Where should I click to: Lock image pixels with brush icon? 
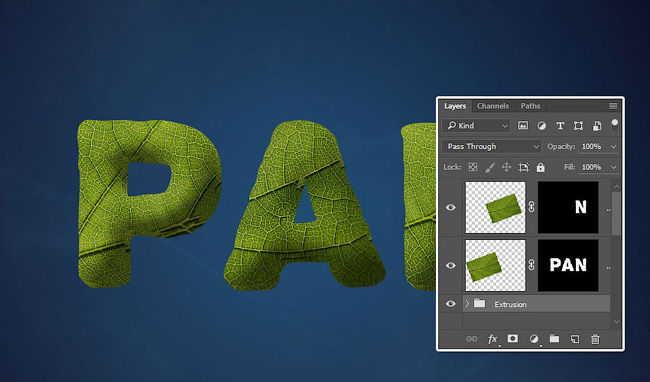[x=490, y=167]
